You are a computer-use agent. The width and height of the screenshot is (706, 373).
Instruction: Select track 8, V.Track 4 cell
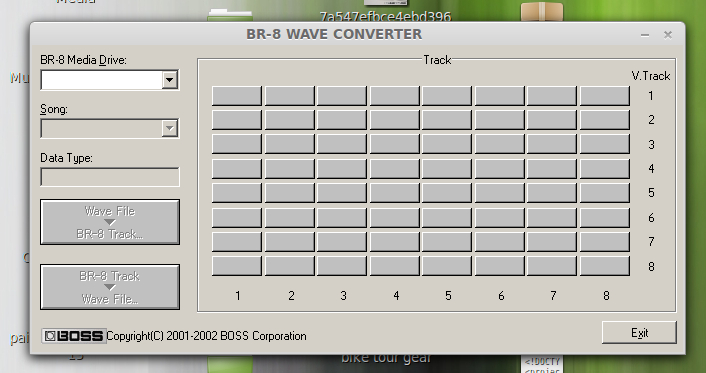(x=605, y=169)
